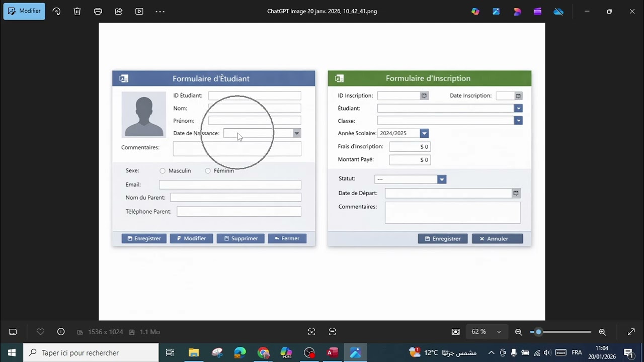
Task: Click the blue Modifier button in student form
Action: click(x=191, y=238)
